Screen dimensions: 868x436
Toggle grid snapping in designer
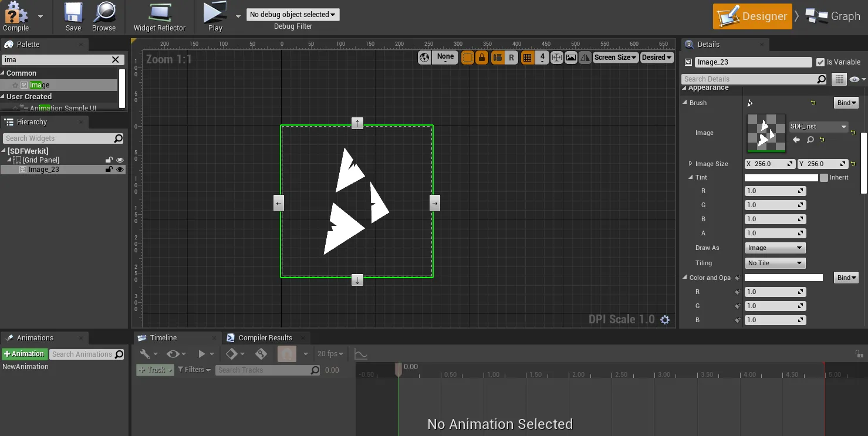click(527, 58)
